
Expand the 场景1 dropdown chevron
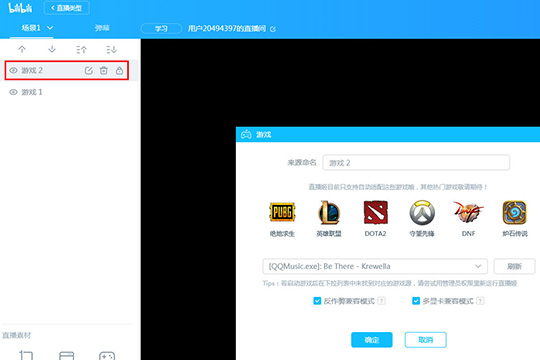click(x=50, y=28)
